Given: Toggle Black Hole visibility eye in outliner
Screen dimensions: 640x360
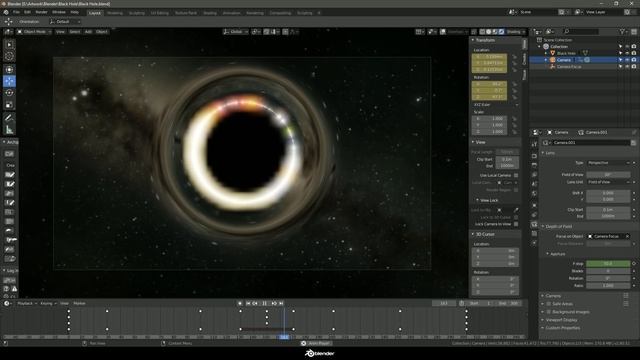Looking at the screenshot, I should pyautogui.click(x=627, y=53).
